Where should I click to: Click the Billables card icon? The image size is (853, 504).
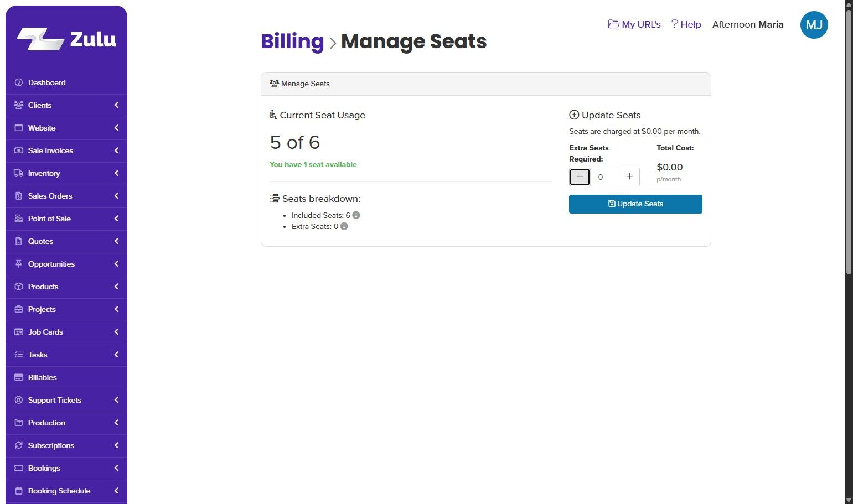tap(19, 377)
